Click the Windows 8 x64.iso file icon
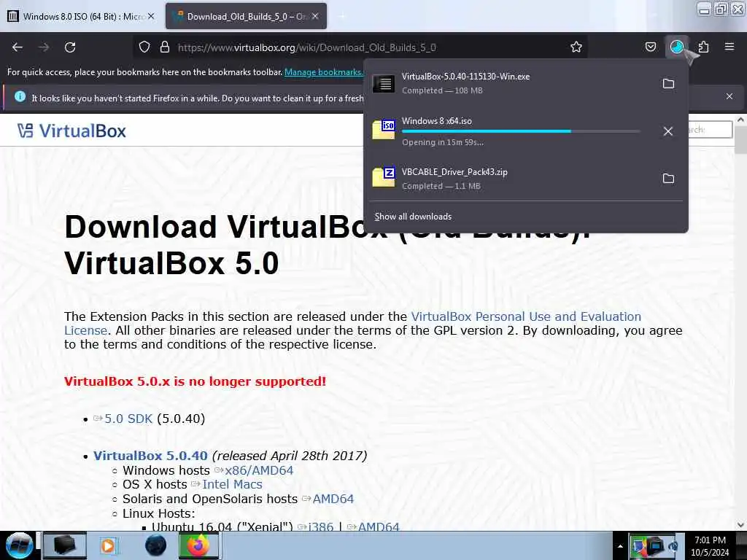The width and height of the screenshot is (747, 560). pyautogui.click(x=384, y=129)
